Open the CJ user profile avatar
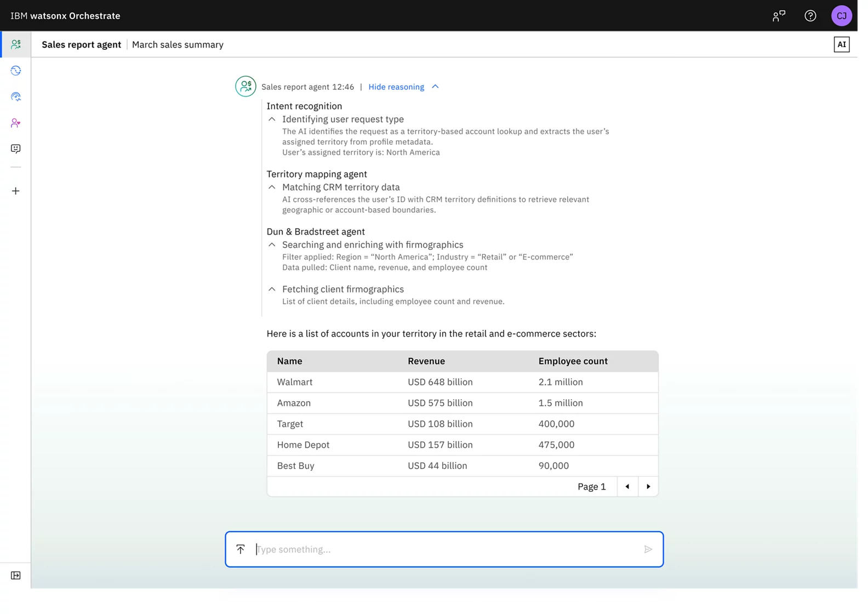 (x=841, y=16)
